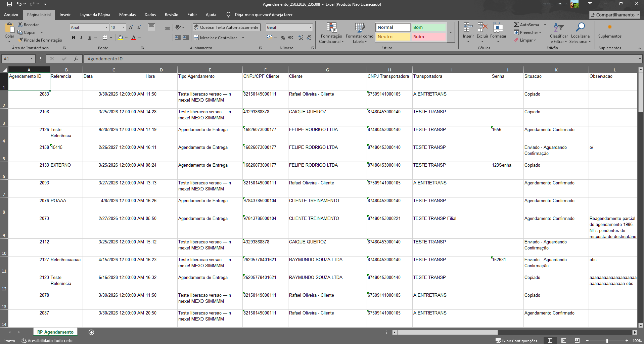Image resolution: width=644 pixels, height=344 pixels.
Task: Click the Format Painter brush icon
Action: [x=21, y=40]
